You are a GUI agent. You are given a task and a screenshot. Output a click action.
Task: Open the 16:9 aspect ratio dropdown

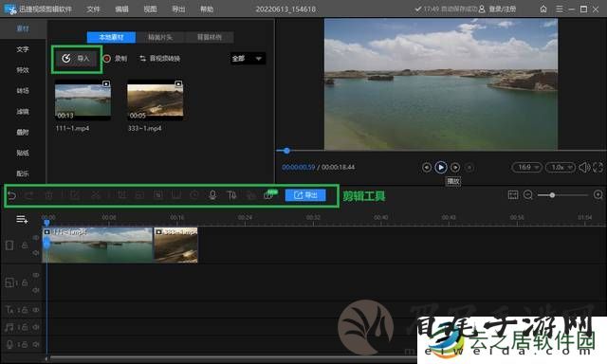pos(527,168)
